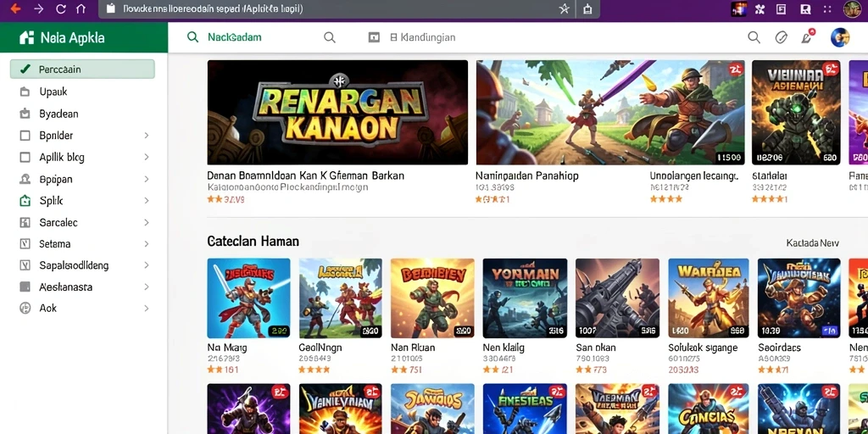This screenshot has width=868, height=434.
Task: Expand the Sapalseodlldeng chevron
Action: 147,265
